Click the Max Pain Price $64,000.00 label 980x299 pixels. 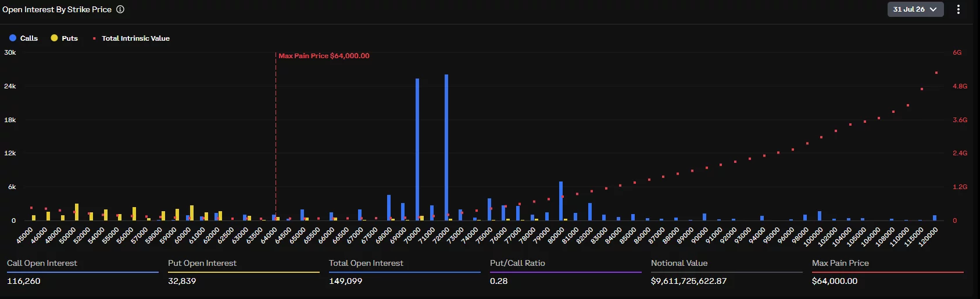coord(324,56)
